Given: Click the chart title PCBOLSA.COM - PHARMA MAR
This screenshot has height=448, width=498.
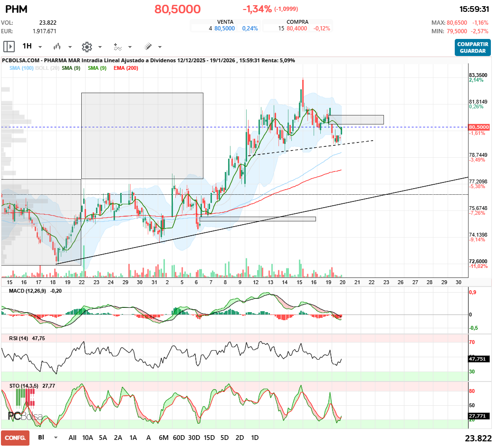Looking at the screenshot, I should [x=41, y=60].
